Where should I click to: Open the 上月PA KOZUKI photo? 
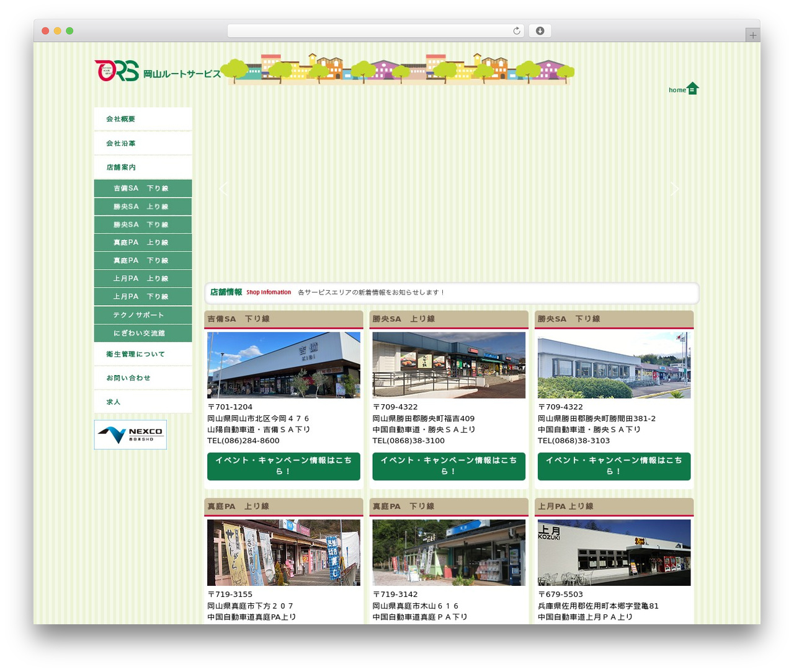[613, 553]
